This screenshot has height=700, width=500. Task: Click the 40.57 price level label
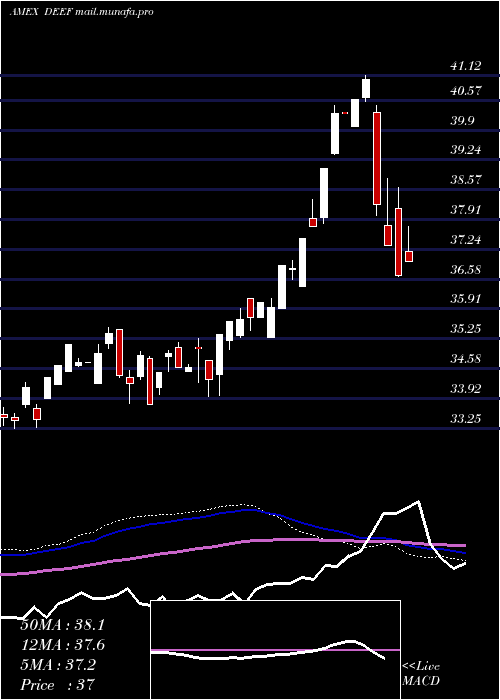tap(466, 91)
